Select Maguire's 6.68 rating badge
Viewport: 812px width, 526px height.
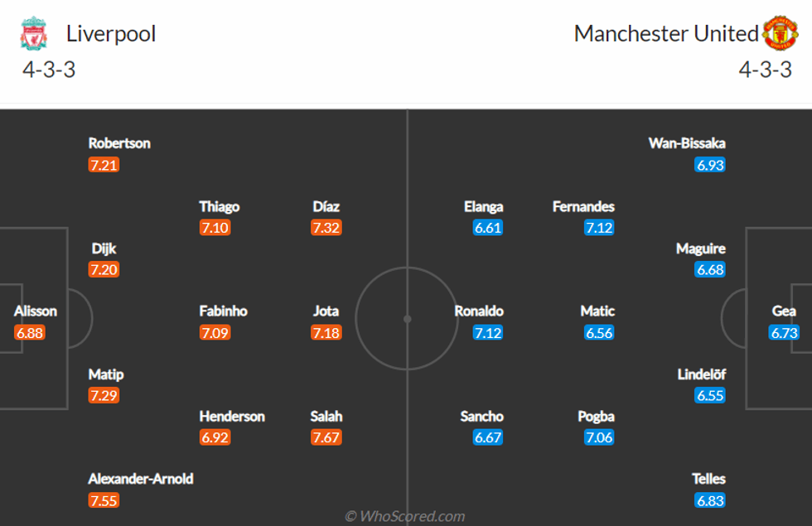(x=710, y=270)
